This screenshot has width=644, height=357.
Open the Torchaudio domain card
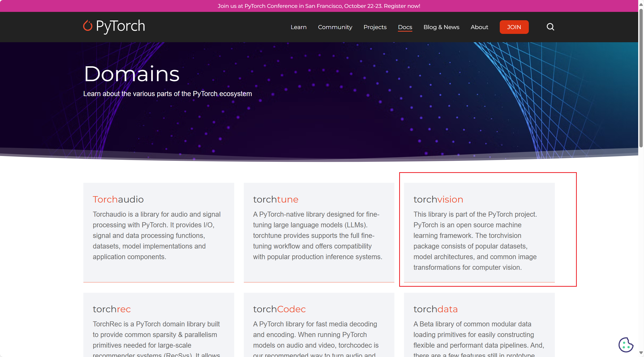(118, 199)
